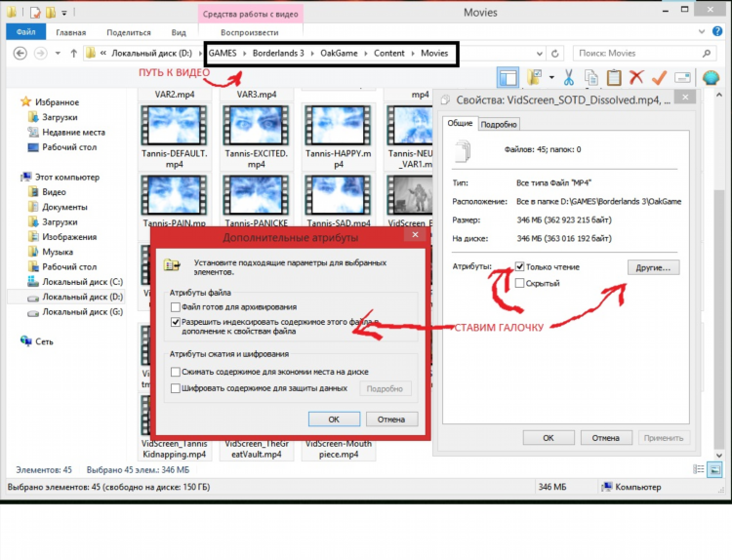Select the Tannis-EXCITED.mp4 video thumbnail

(x=256, y=125)
